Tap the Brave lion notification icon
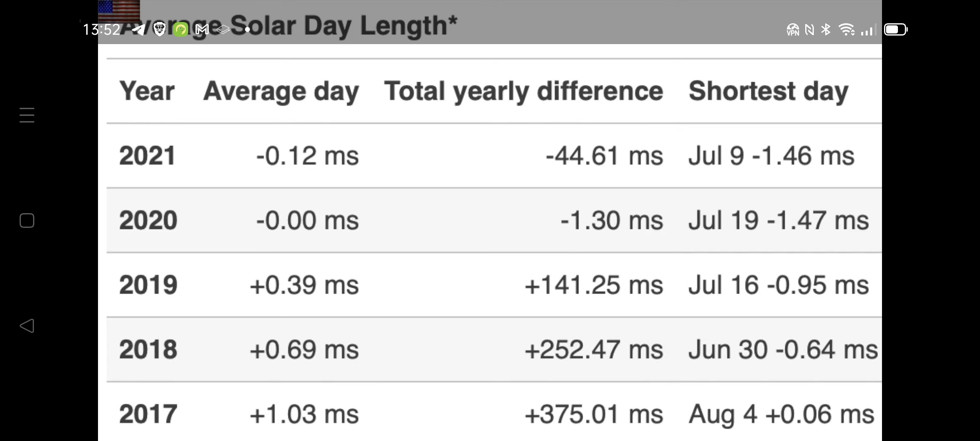The image size is (980, 441). (x=160, y=29)
